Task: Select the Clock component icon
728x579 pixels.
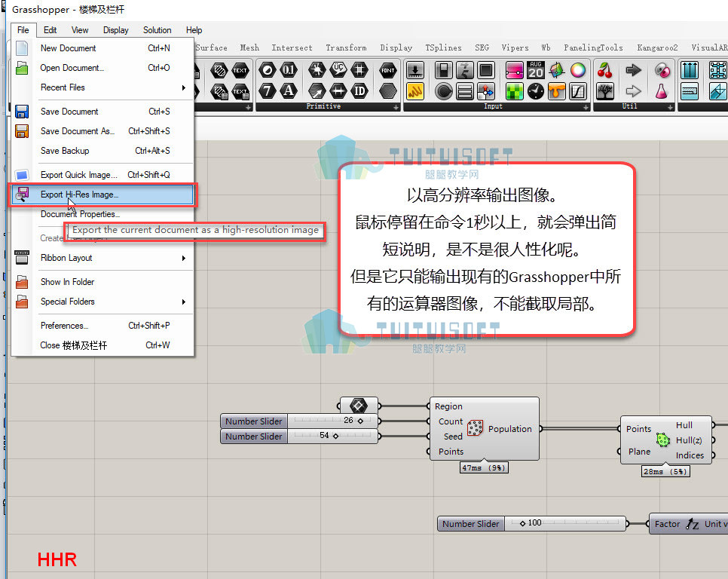Action: (x=535, y=91)
